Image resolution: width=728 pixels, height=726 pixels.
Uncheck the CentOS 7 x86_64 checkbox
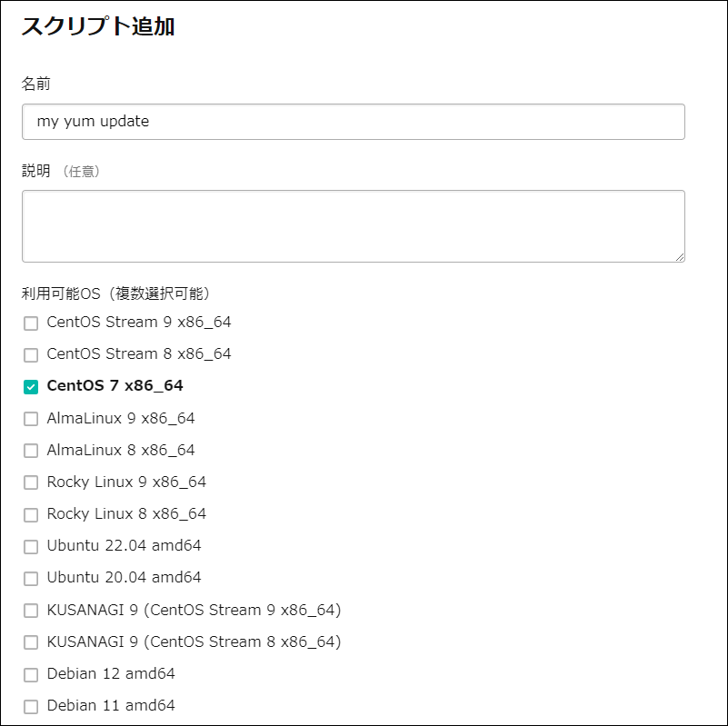tap(31, 386)
